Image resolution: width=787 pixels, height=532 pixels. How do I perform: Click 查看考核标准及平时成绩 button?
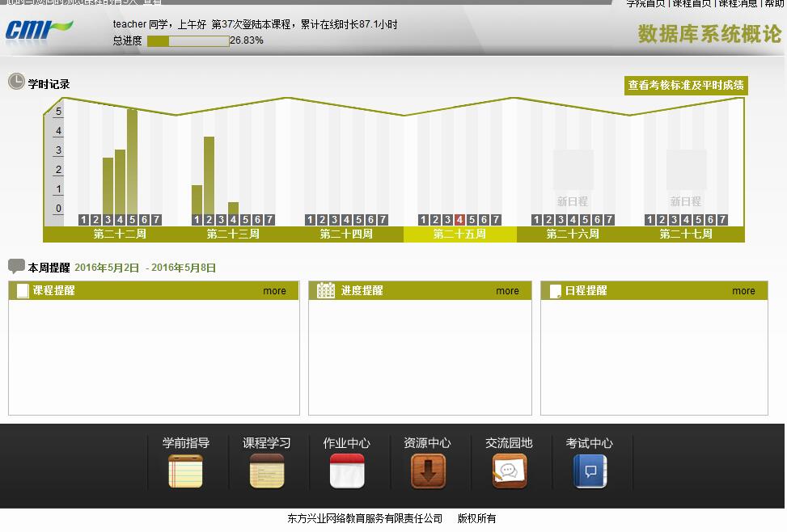(x=686, y=85)
